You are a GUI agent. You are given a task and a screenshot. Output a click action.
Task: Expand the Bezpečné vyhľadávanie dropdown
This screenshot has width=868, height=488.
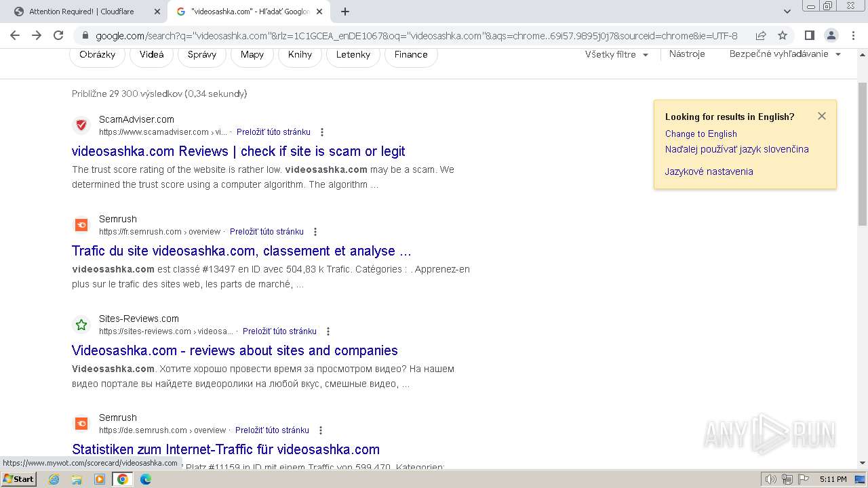pos(785,54)
